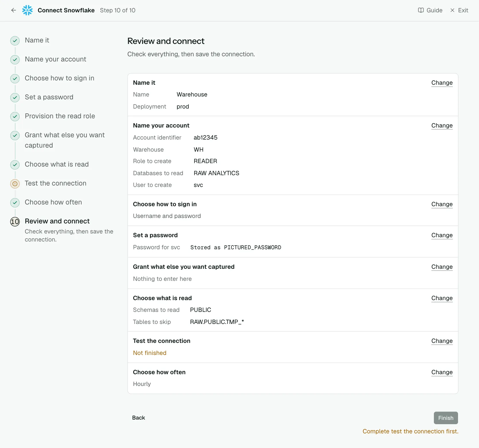Open Choose what is read sidebar step
Viewport: 479px width, 448px height.
point(57,164)
